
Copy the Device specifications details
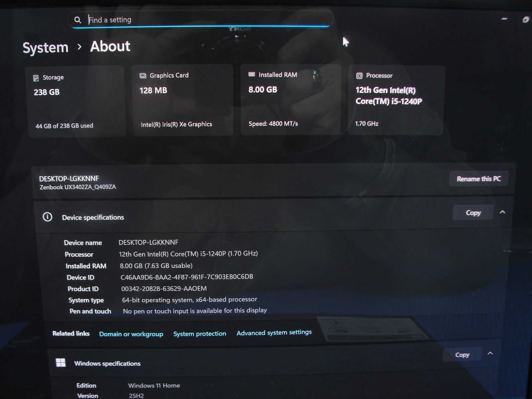click(x=473, y=213)
